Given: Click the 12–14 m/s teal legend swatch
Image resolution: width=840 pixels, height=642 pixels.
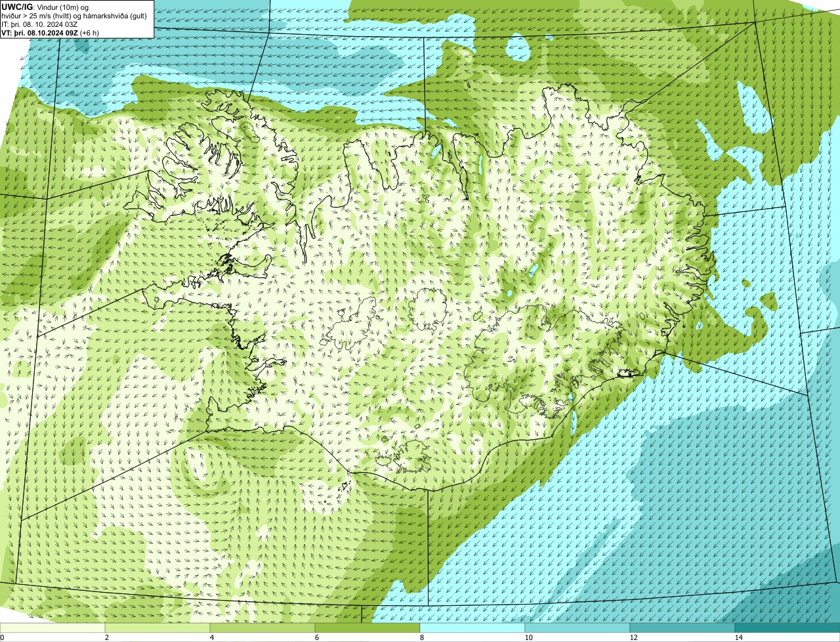Looking at the screenshot, I should [682, 628].
